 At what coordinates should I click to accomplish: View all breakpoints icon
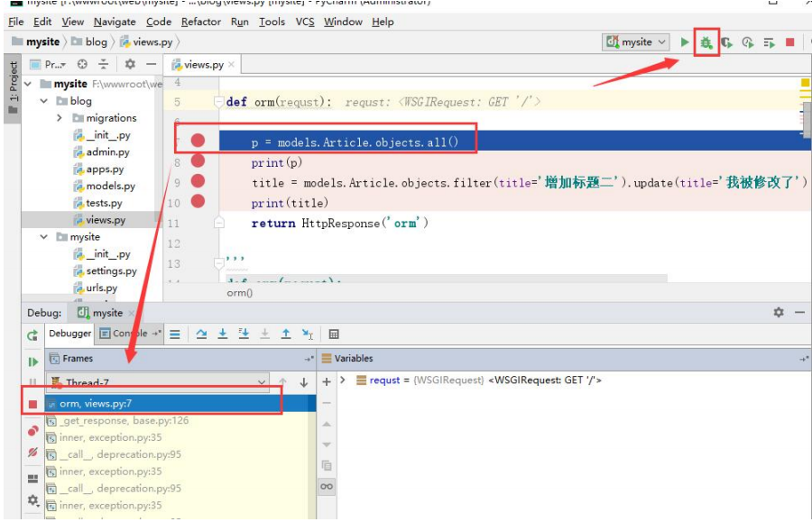click(32, 430)
